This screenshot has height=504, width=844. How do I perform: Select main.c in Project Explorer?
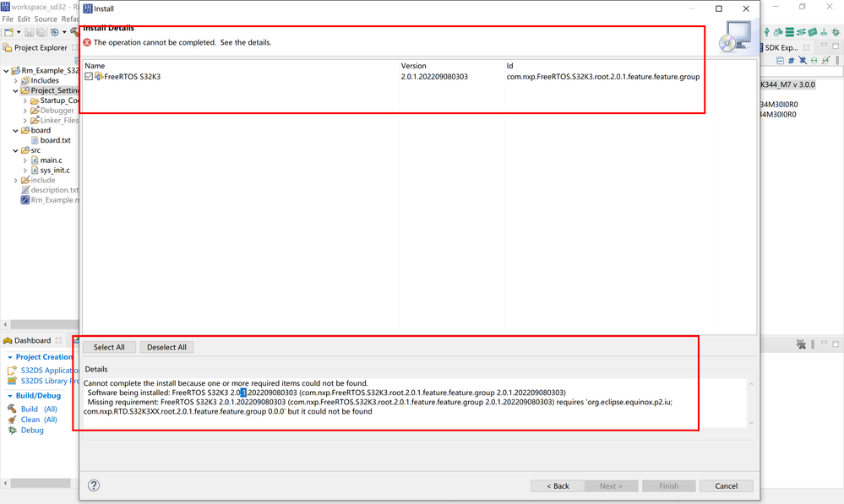pos(51,160)
